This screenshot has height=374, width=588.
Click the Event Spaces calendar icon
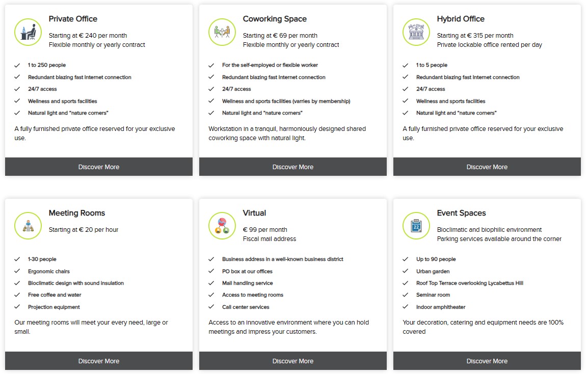pos(416,226)
